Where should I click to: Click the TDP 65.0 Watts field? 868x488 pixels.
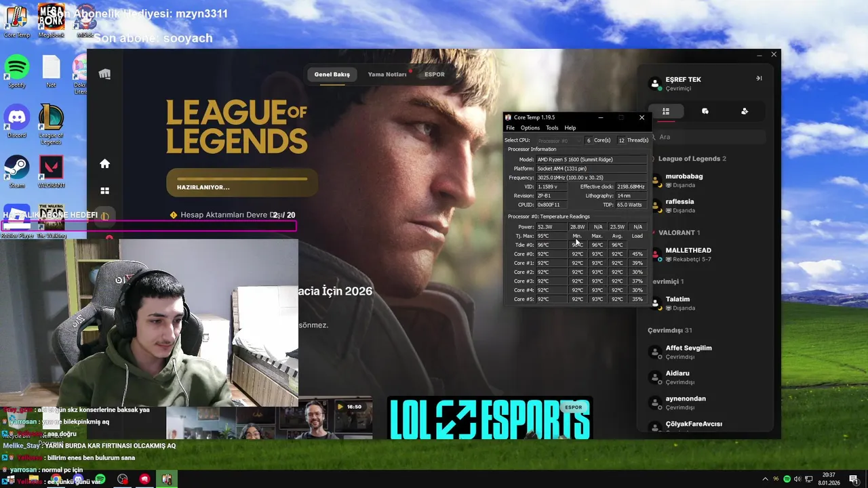[x=631, y=205]
